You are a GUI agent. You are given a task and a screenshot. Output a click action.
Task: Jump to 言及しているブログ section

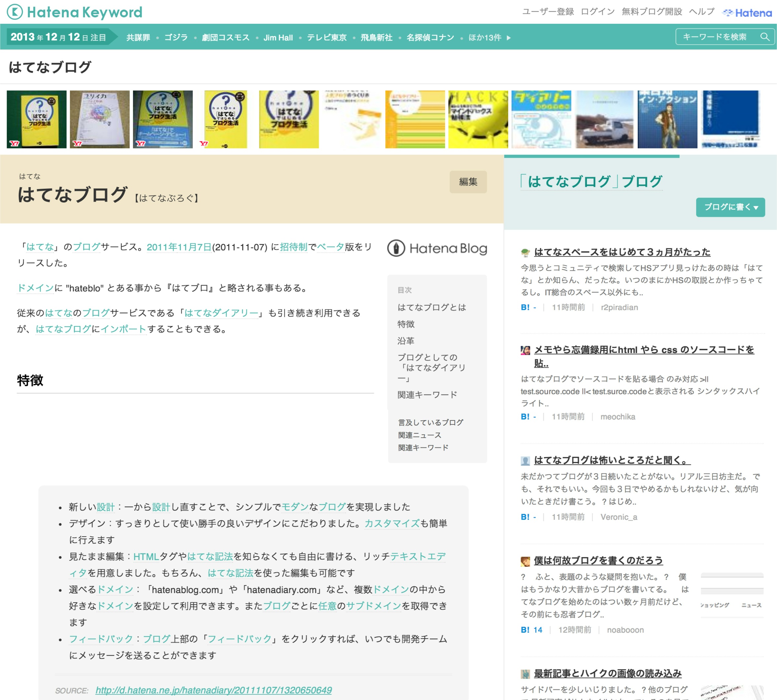click(x=431, y=423)
